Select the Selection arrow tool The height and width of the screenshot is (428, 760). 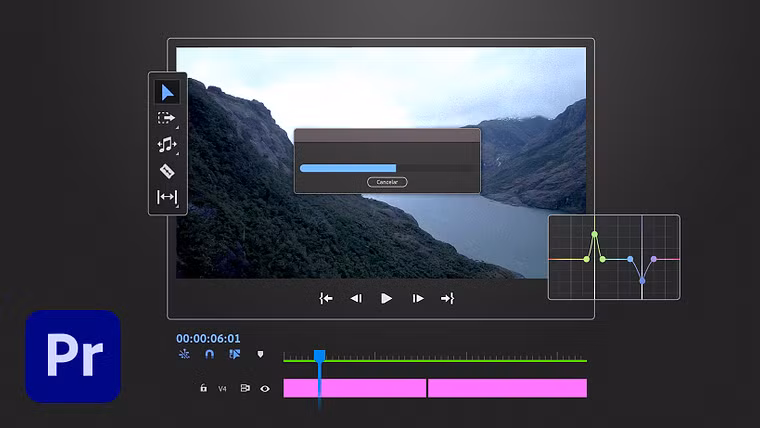pos(167,92)
